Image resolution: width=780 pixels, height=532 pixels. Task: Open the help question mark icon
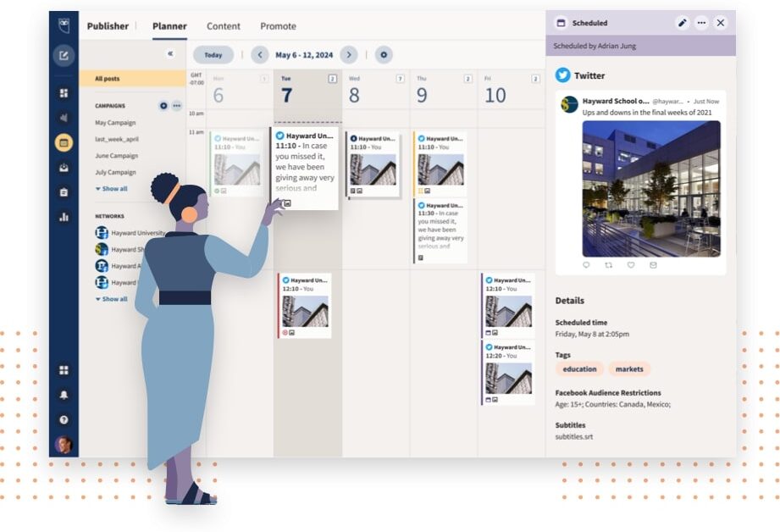click(x=64, y=419)
